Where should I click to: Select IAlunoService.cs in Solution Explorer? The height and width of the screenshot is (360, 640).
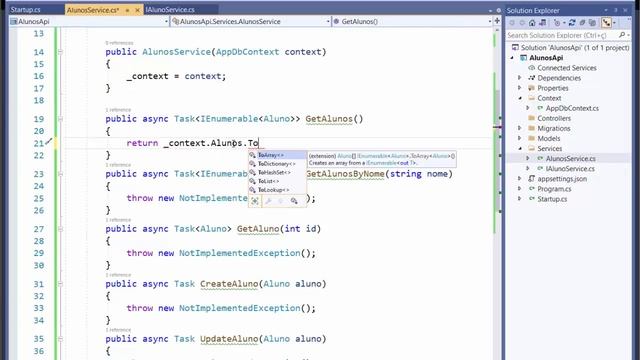point(570,169)
